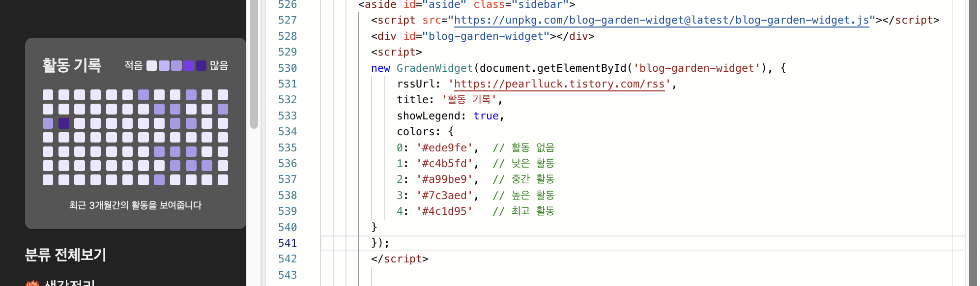This screenshot has width=980, height=286.
Task: Click line number 530 in the gutter
Action: [x=288, y=68]
